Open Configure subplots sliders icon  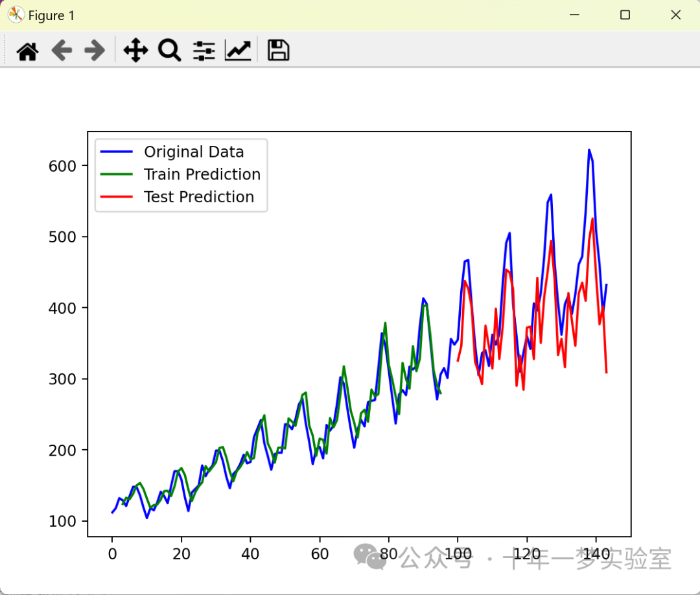click(204, 50)
